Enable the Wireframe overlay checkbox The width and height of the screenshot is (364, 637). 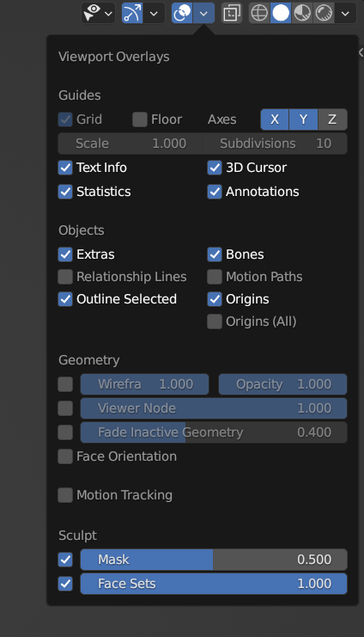point(65,384)
